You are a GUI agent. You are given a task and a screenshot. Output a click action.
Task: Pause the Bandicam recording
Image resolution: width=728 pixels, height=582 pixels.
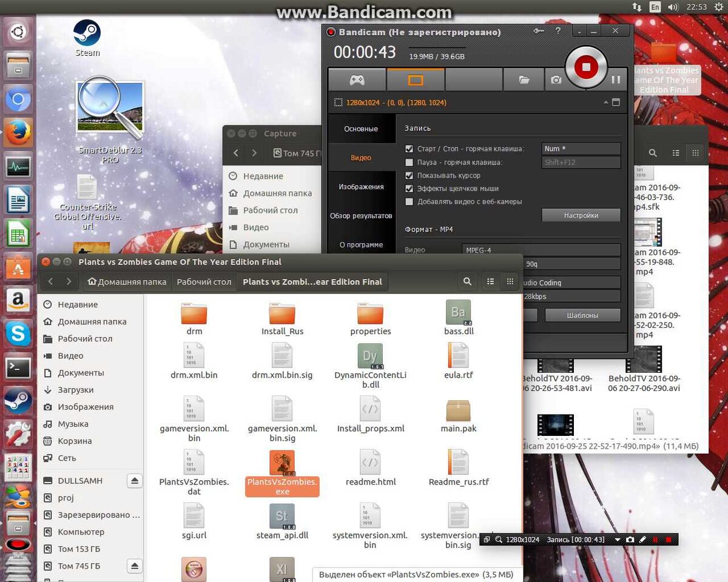coord(616,79)
